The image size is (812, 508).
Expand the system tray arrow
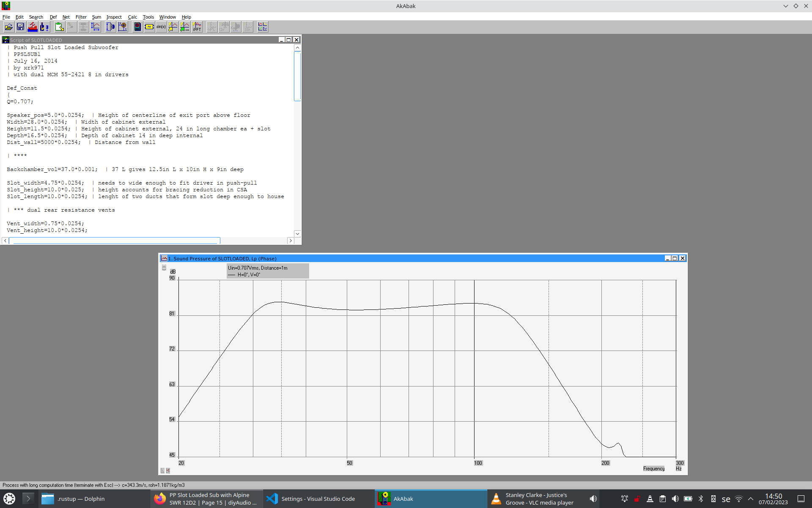click(751, 499)
